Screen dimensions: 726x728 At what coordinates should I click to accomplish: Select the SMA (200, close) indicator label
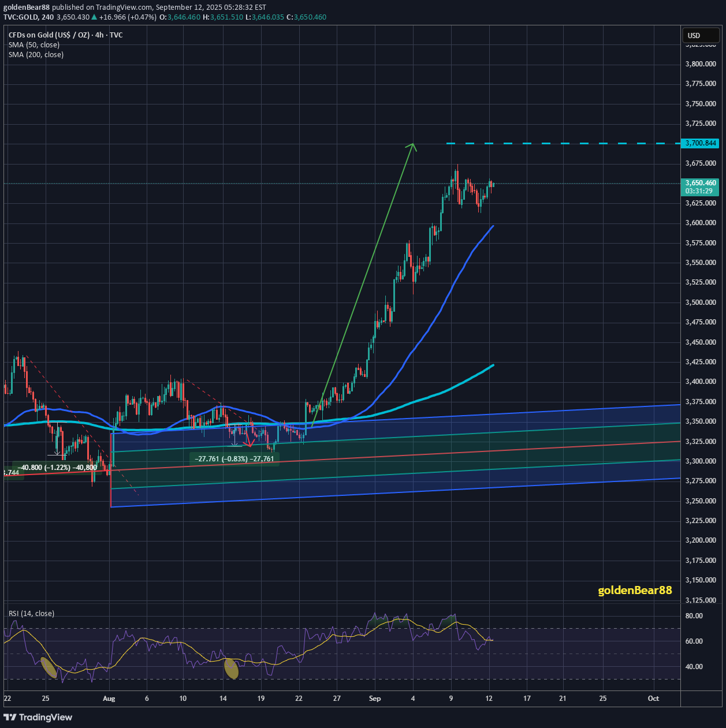[x=36, y=55]
